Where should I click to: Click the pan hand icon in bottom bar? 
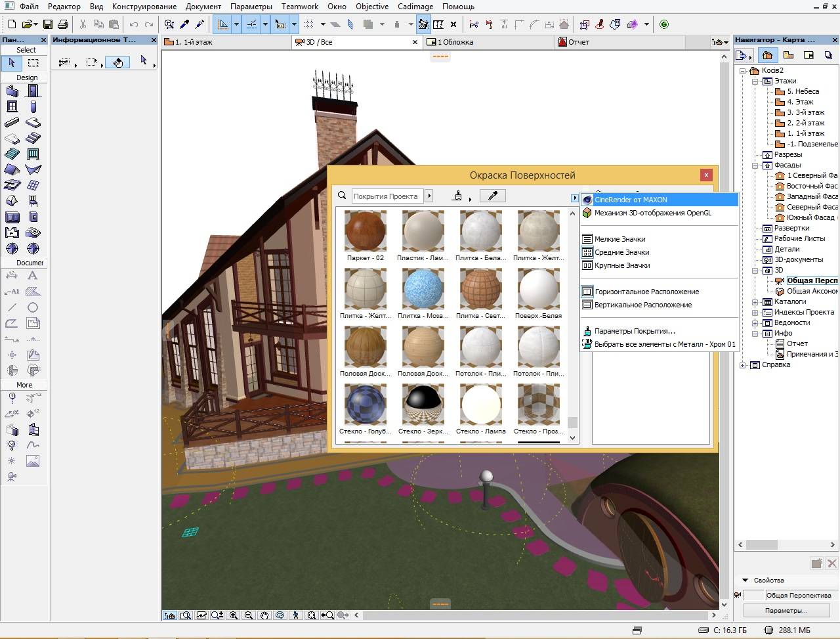pyautogui.click(x=264, y=615)
